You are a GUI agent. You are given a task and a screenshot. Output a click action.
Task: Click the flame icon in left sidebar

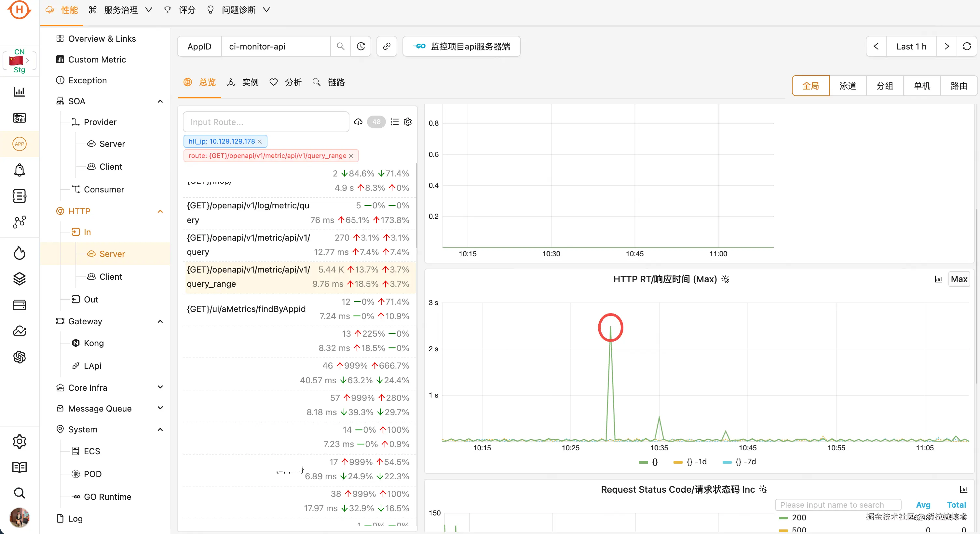click(x=20, y=253)
